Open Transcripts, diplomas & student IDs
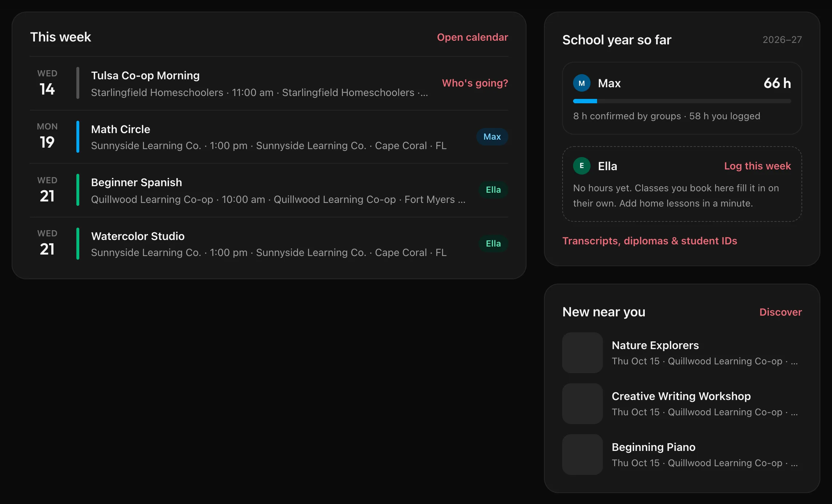Image resolution: width=832 pixels, height=504 pixels. (649, 241)
